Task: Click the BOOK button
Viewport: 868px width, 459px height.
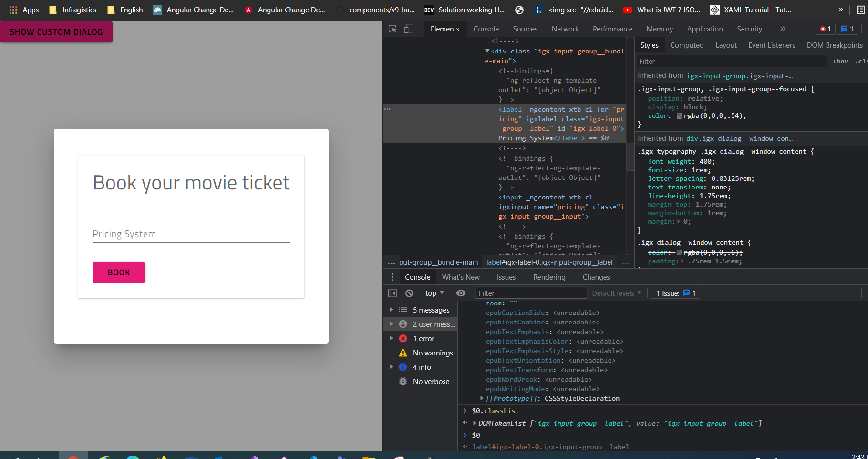Action: click(x=118, y=272)
